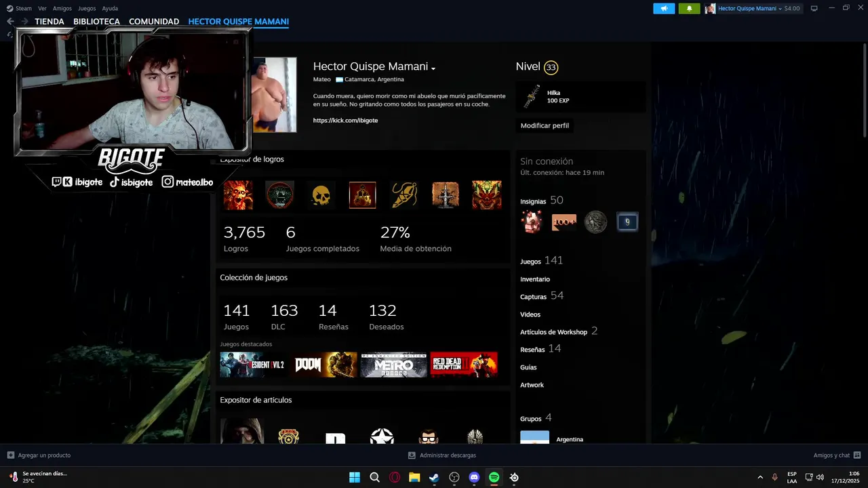Open the Steam news megaphone button
The height and width of the screenshot is (488, 868).
tap(664, 8)
